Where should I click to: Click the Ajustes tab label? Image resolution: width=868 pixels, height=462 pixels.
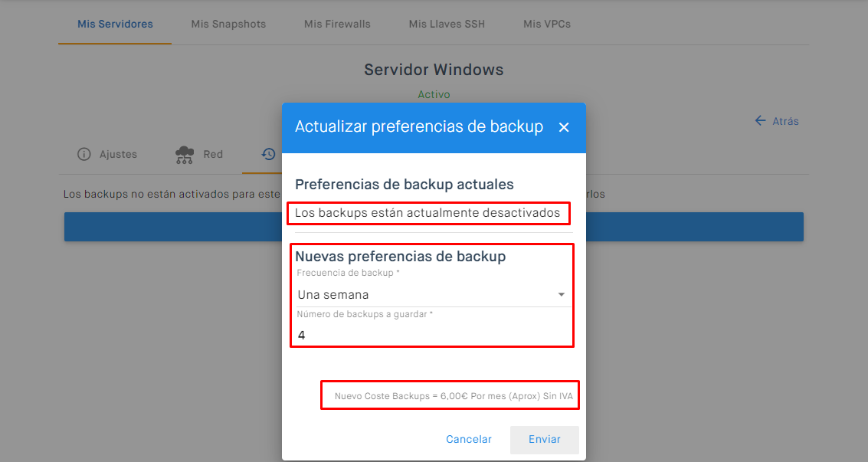(x=118, y=154)
